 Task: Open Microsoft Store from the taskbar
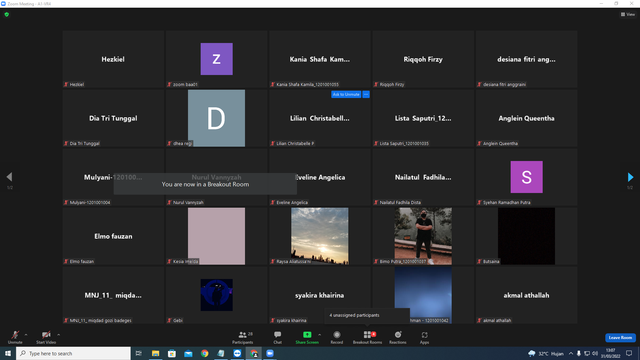click(x=172, y=353)
